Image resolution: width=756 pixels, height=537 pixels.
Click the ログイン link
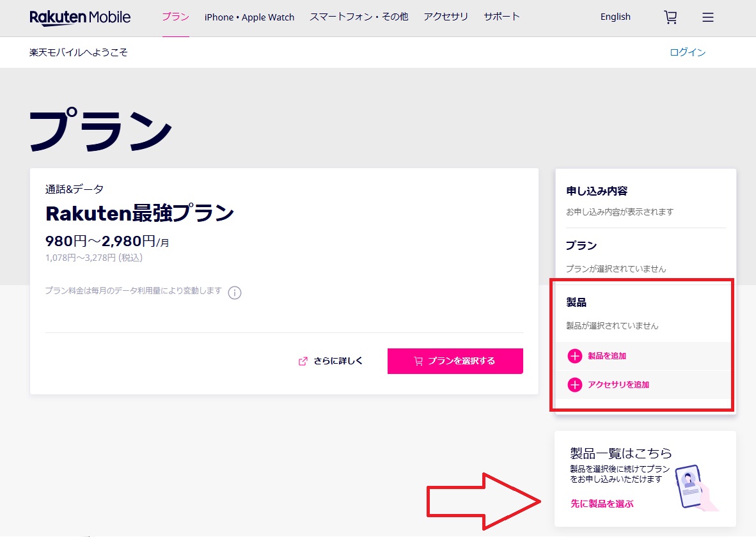(x=688, y=52)
